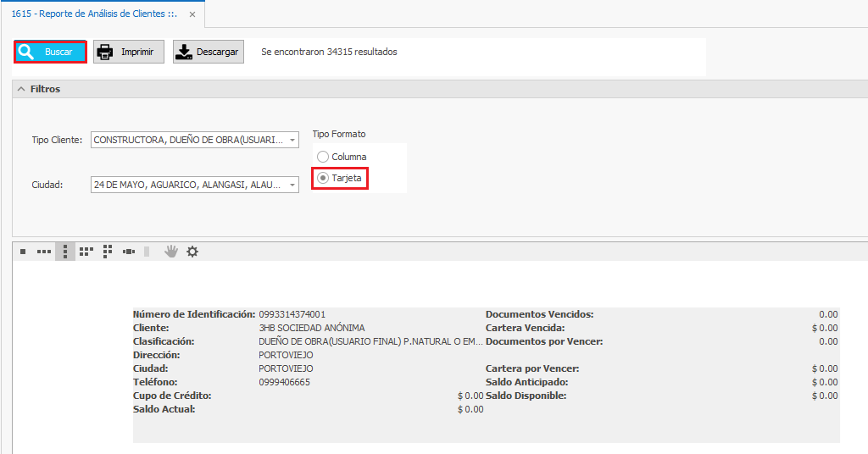Click the Buscar search button
Viewport: 868px width, 454px height.
pos(51,53)
